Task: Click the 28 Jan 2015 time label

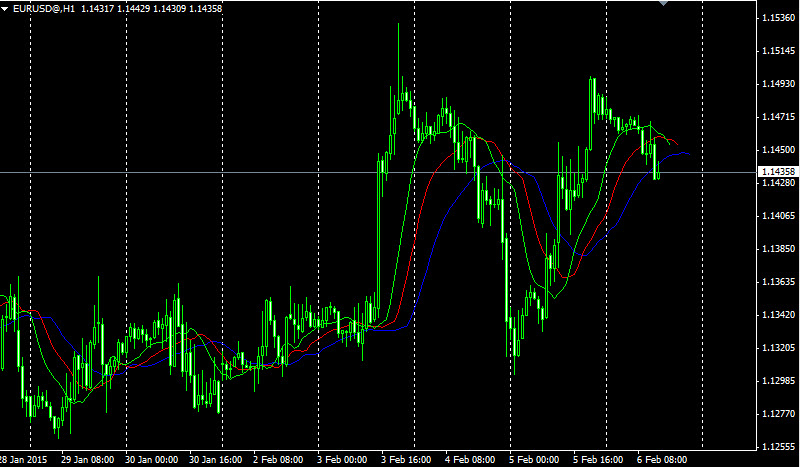Action: [x=23, y=460]
